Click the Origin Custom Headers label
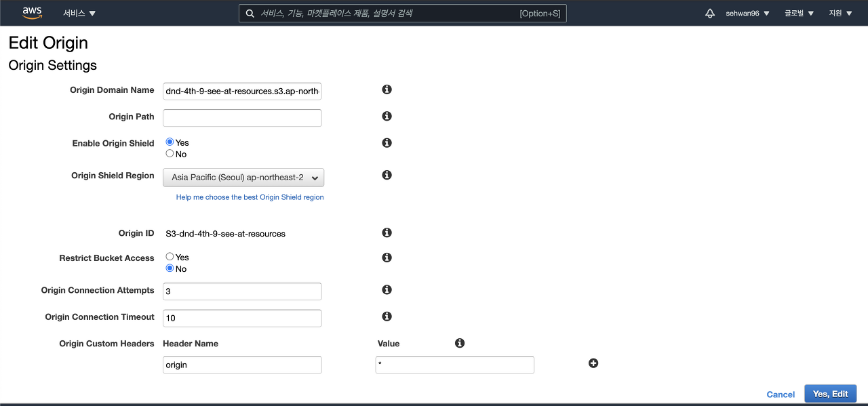This screenshot has width=868, height=406. 106,344
